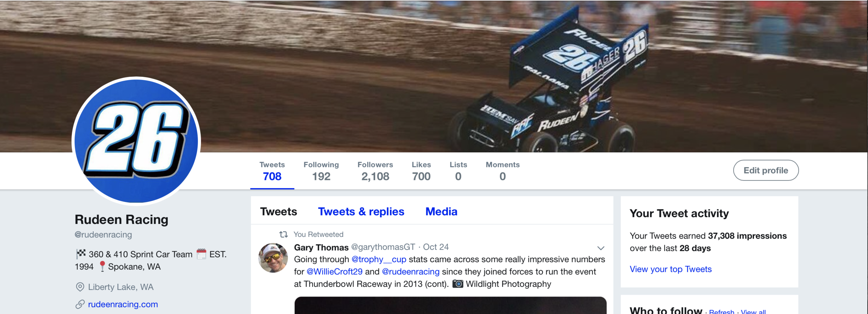Viewport: 868px width, 314px height.
Task: View the 2,108 Followers list
Action: [375, 171]
